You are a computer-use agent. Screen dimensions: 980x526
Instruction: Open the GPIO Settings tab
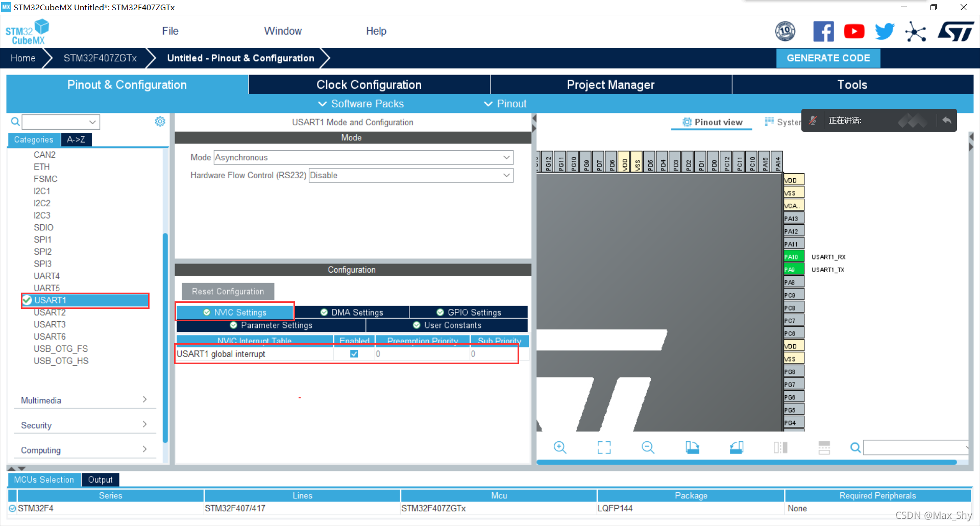pyautogui.click(x=469, y=313)
